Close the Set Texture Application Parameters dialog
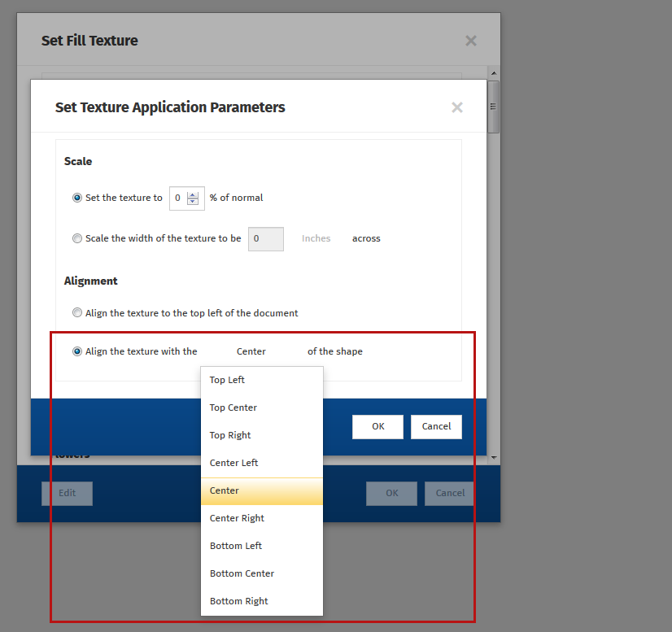672x632 pixels. (457, 107)
